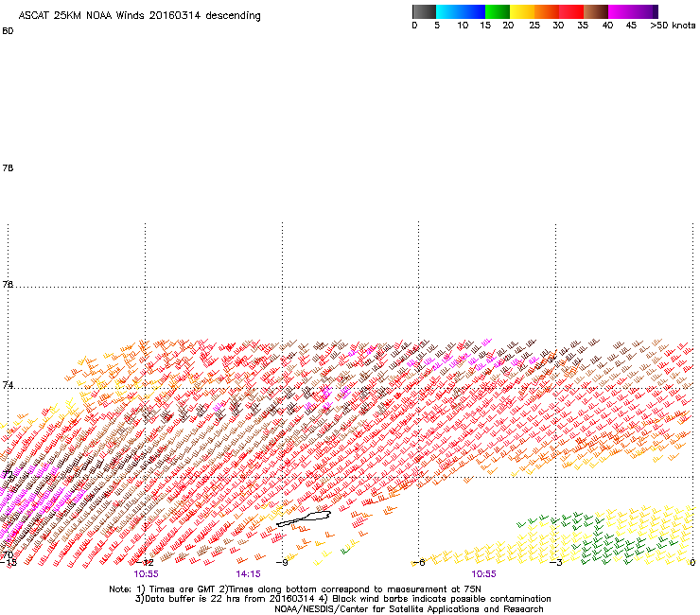Click the latitude label '72'

(8, 475)
